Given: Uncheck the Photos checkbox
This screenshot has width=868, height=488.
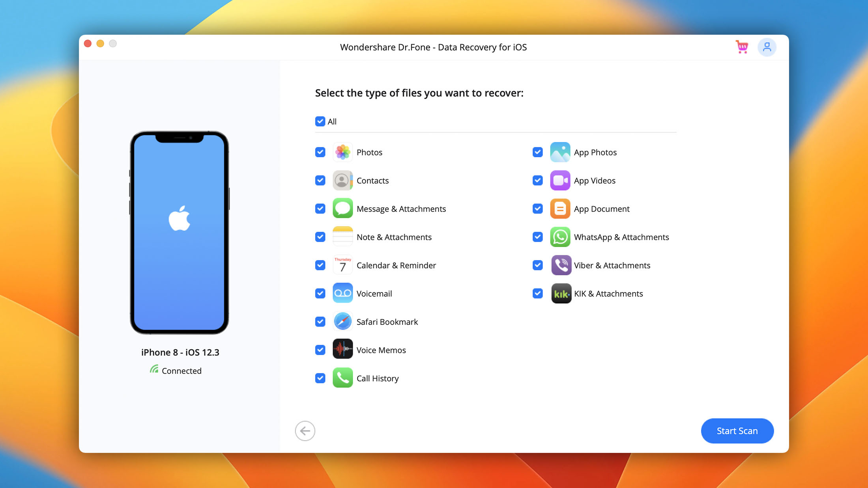Looking at the screenshot, I should (320, 152).
